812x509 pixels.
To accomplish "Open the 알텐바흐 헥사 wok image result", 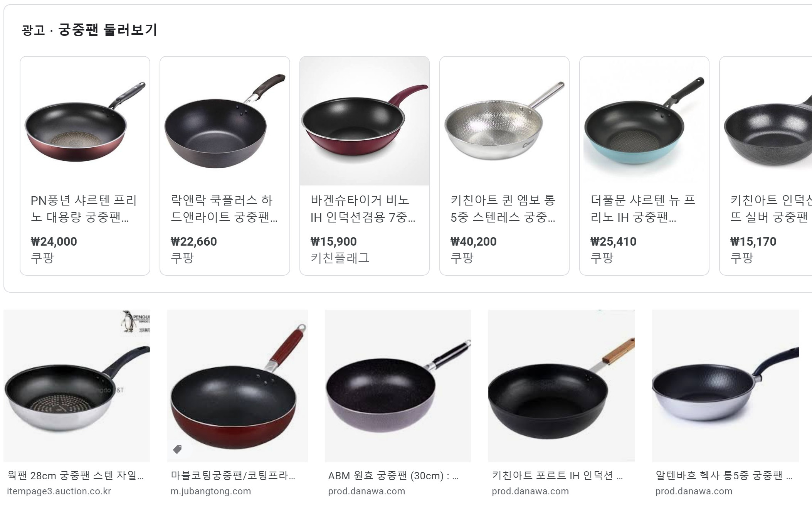I will point(725,386).
